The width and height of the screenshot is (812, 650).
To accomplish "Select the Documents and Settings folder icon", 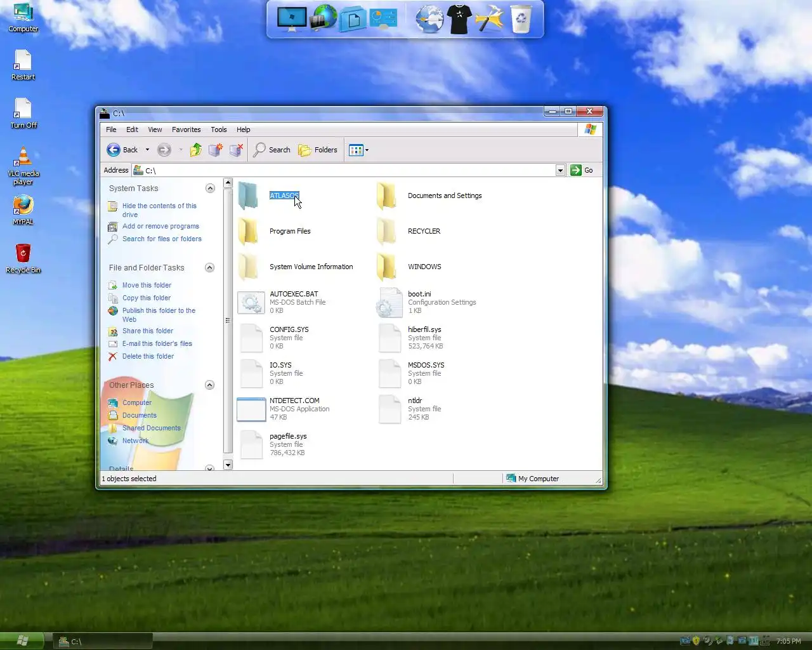I will pyautogui.click(x=386, y=196).
